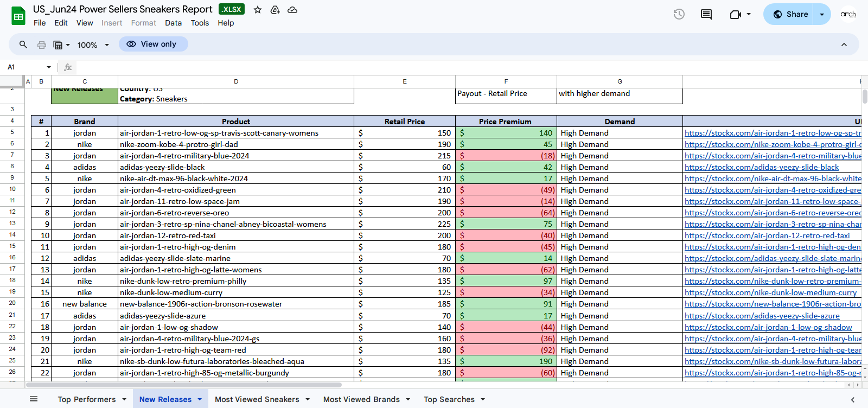The image size is (868, 408).
Task: Start a video call with the camera icon
Action: (x=736, y=14)
